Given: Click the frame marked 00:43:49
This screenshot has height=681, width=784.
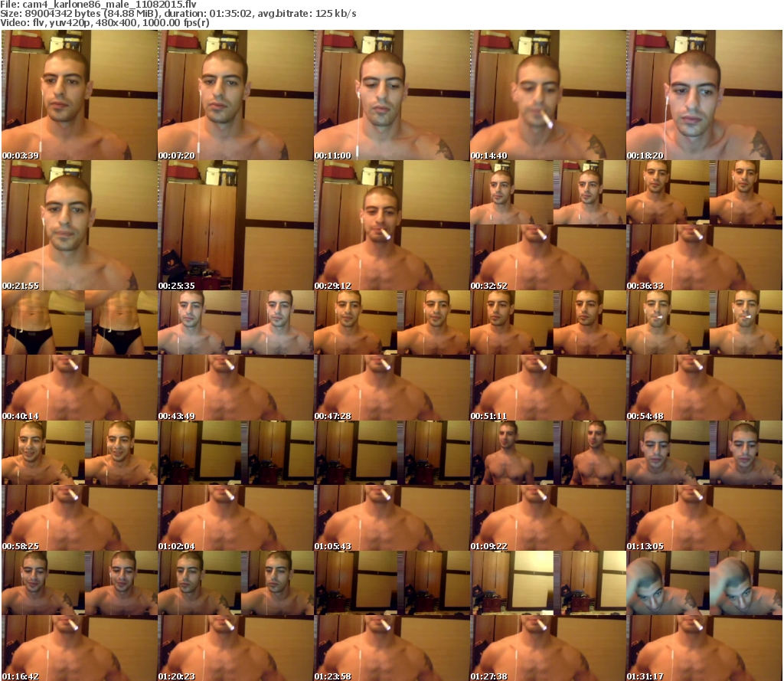Looking at the screenshot, I should tap(236, 355).
